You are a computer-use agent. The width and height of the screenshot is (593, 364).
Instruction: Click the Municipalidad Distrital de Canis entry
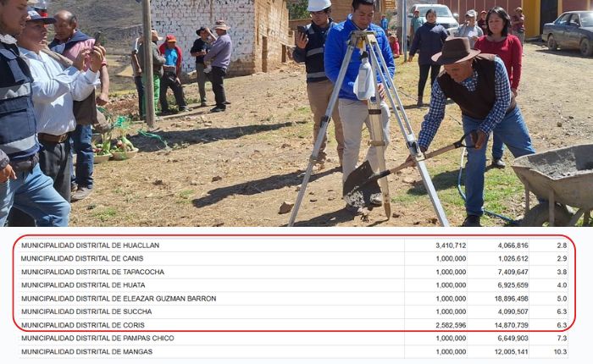click(293, 258)
